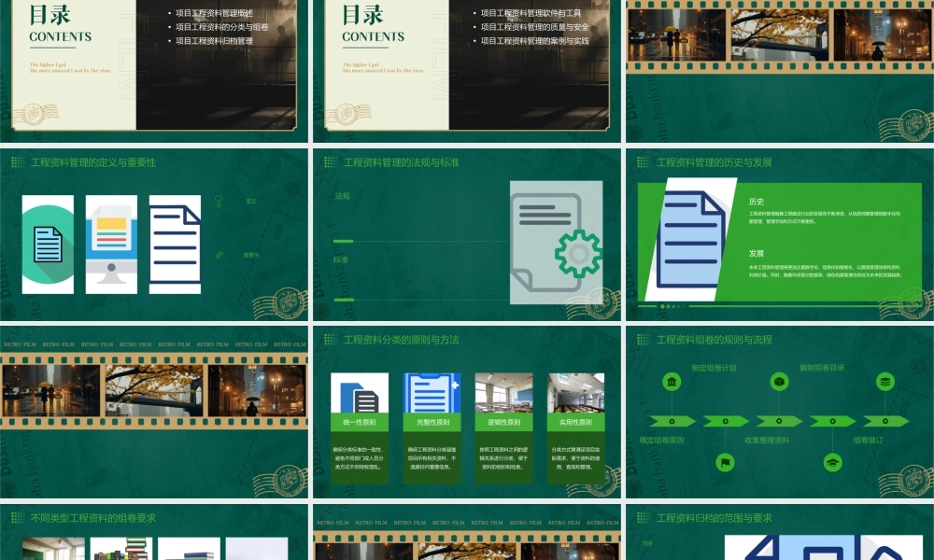The width and height of the screenshot is (934, 560).
Task: Select the 完整性原则 green label
Action: point(432,423)
